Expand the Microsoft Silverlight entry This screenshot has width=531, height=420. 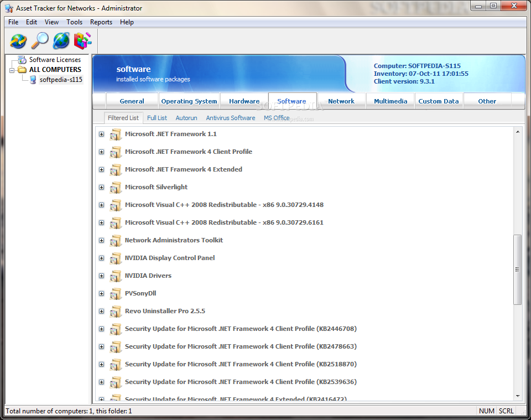(x=102, y=187)
